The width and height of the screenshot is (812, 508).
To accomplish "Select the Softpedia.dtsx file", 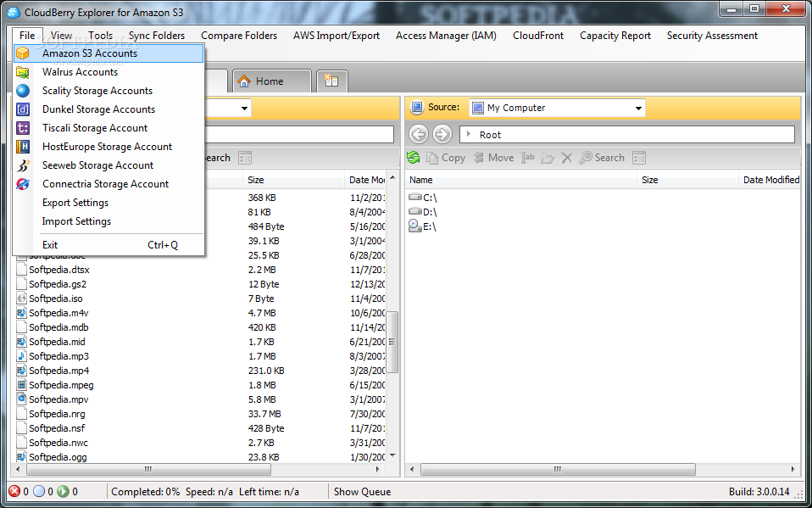I will click(x=59, y=270).
